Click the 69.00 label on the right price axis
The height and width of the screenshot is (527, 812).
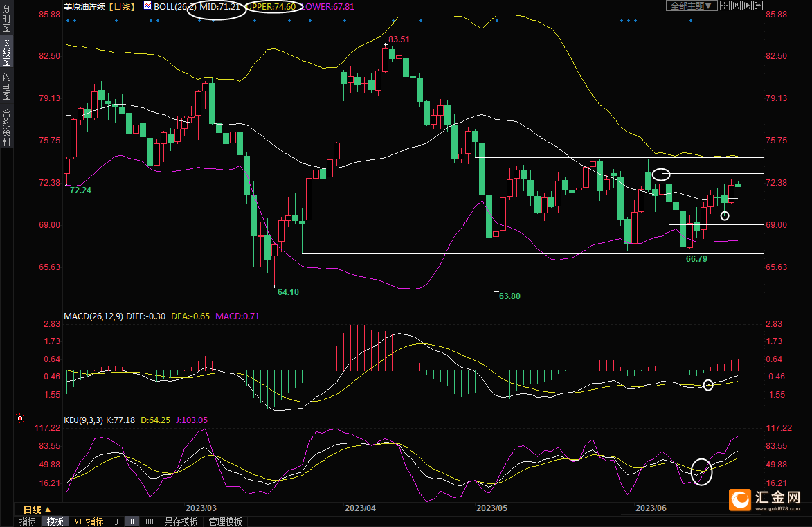pos(776,225)
